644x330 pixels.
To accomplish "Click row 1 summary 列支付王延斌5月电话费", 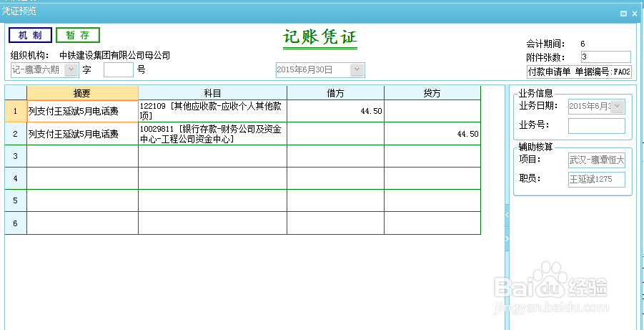I will click(x=82, y=111).
